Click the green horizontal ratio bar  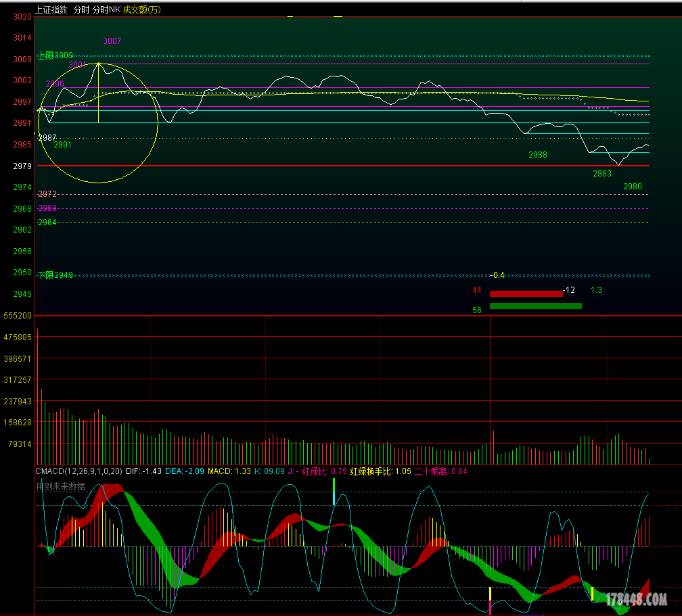pyautogui.click(x=535, y=306)
